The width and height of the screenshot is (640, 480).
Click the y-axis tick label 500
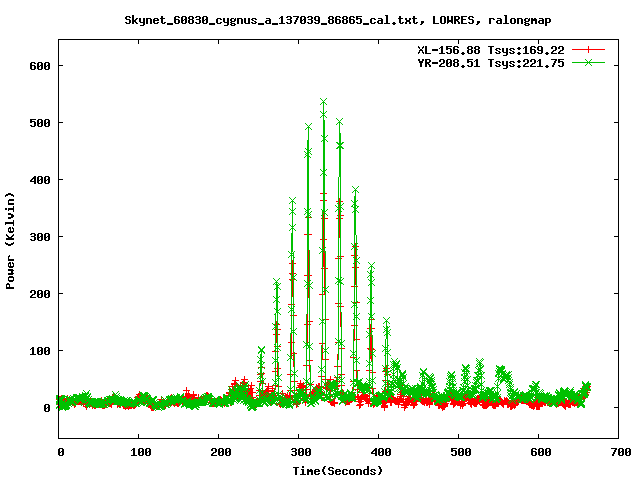coord(40,123)
